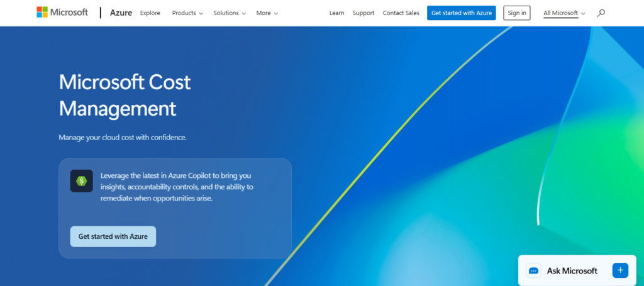The height and width of the screenshot is (286, 644).
Task: Click the Ask Microsoft chat bubble icon
Action: (x=533, y=271)
